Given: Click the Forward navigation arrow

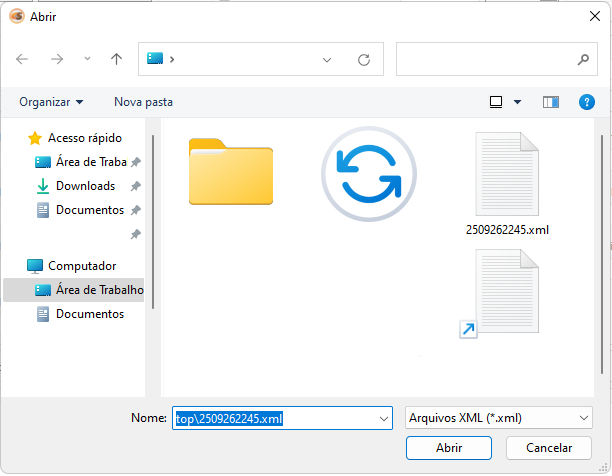Looking at the screenshot, I should (x=57, y=60).
